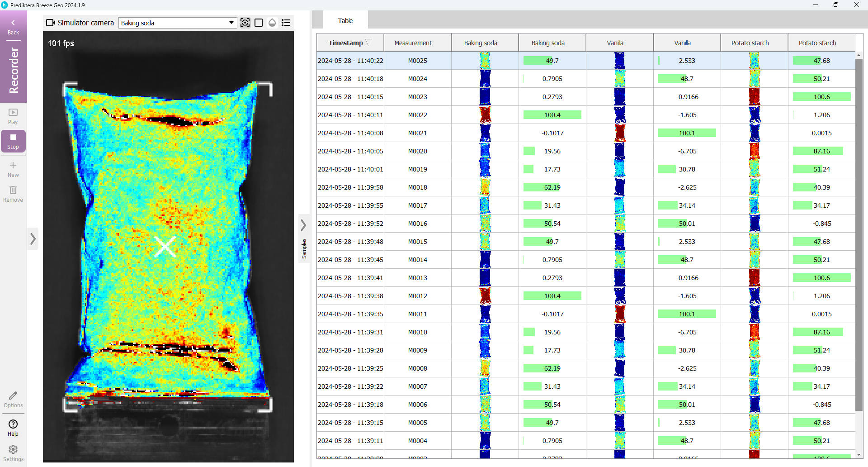Click the table vertical scrollbar thumb
The height and width of the screenshot is (467, 868).
pyautogui.click(x=859, y=235)
